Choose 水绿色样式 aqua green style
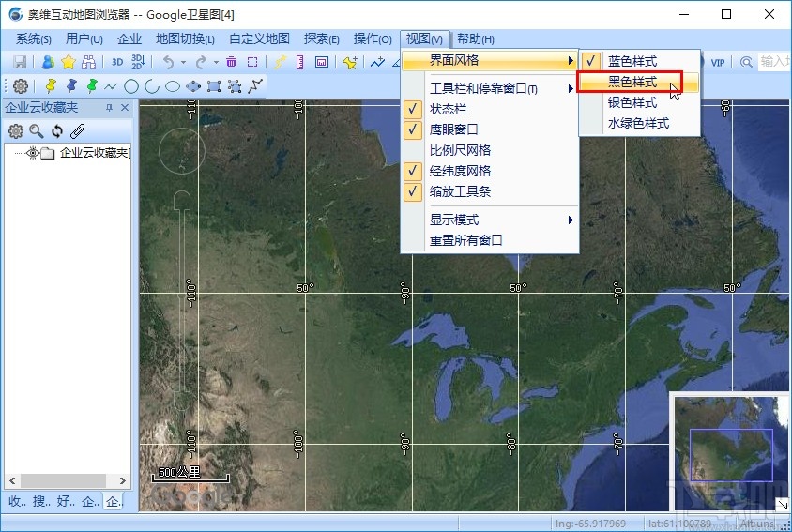Image resolution: width=792 pixels, height=532 pixels. (639, 123)
